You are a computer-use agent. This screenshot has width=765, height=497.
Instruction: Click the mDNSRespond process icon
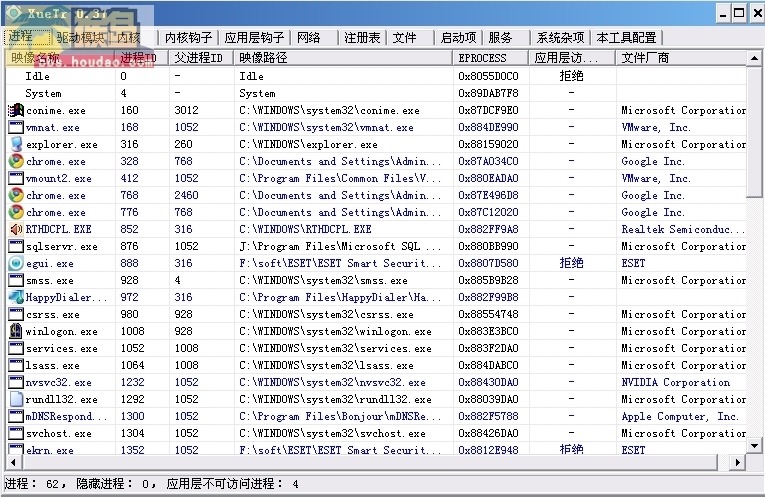click(16, 416)
